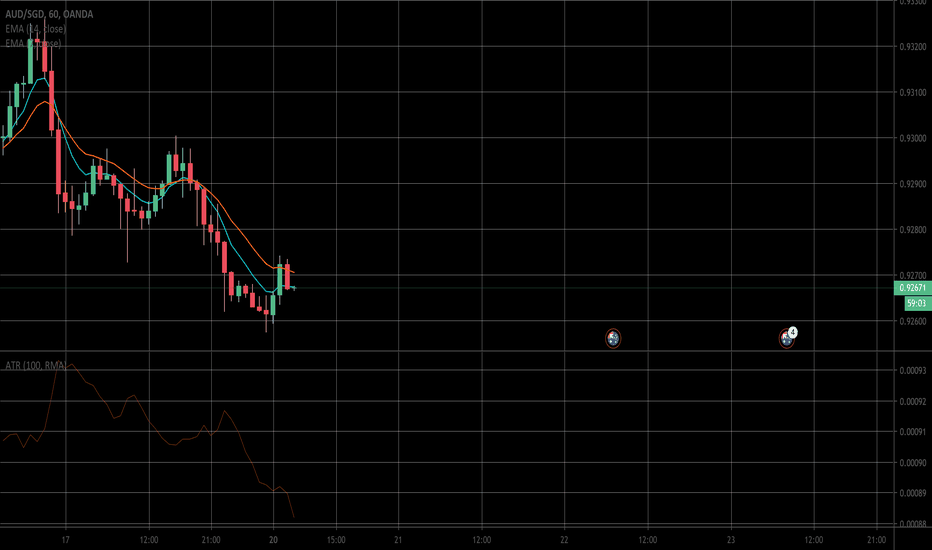Click the current price label 0.92671
Image resolution: width=932 pixels, height=550 pixels.
(x=912, y=288)
